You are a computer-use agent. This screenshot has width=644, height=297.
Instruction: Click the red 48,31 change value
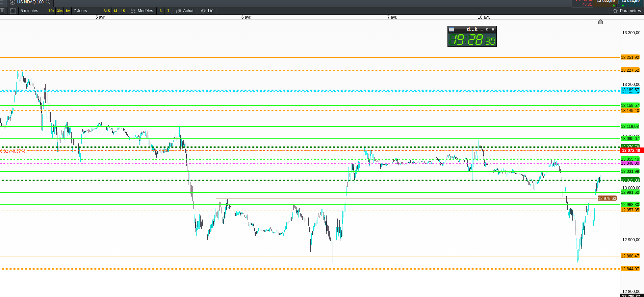pos(587,4)
